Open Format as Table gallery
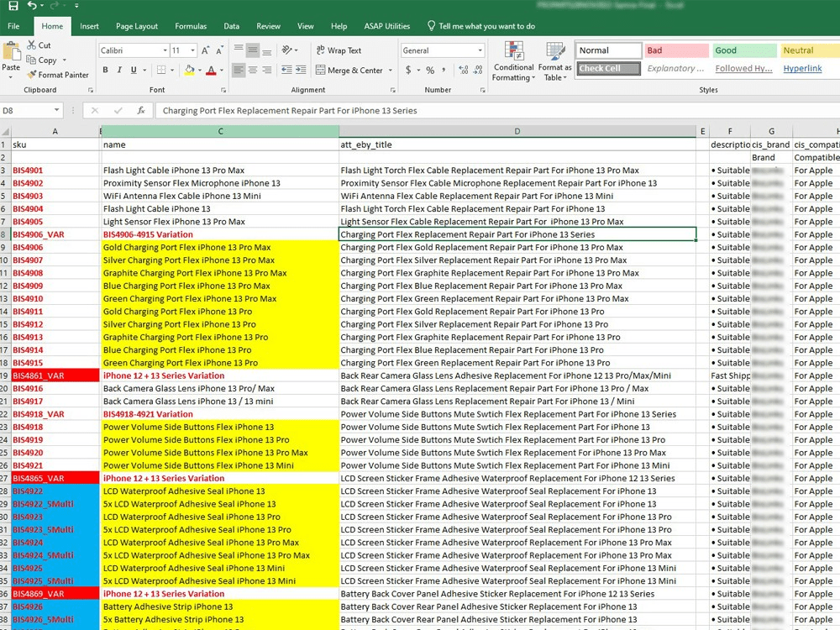The width and height of the screenshot is (840, 630). (554, 61)
